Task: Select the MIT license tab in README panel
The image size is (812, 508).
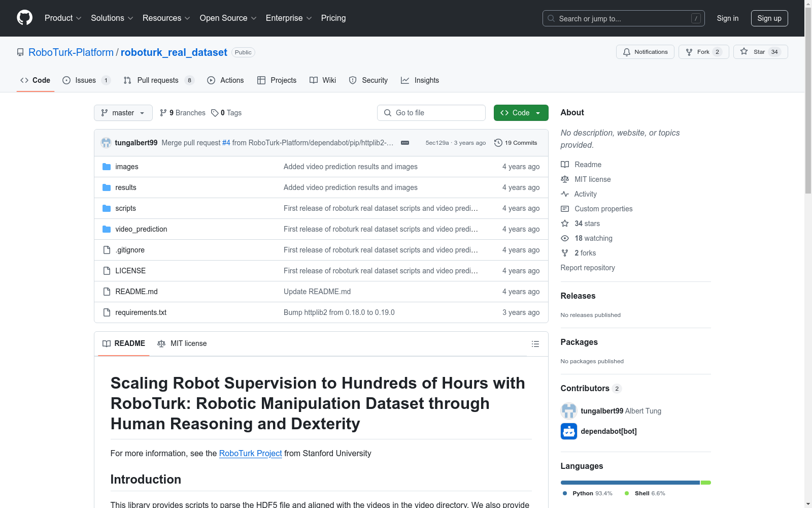Action: [x=182, y=344]
